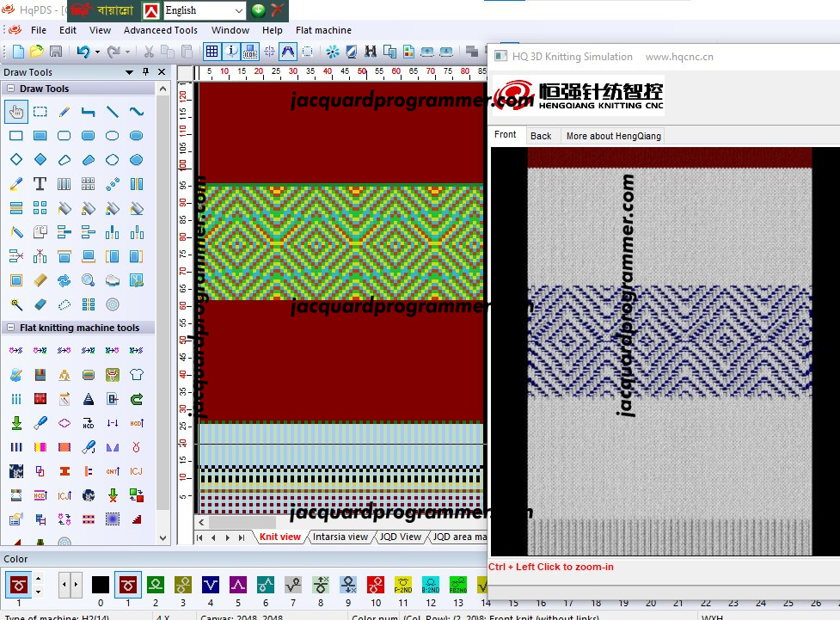
Task: Click the magnifier zoom tool
Action: [x=89, y=280]
